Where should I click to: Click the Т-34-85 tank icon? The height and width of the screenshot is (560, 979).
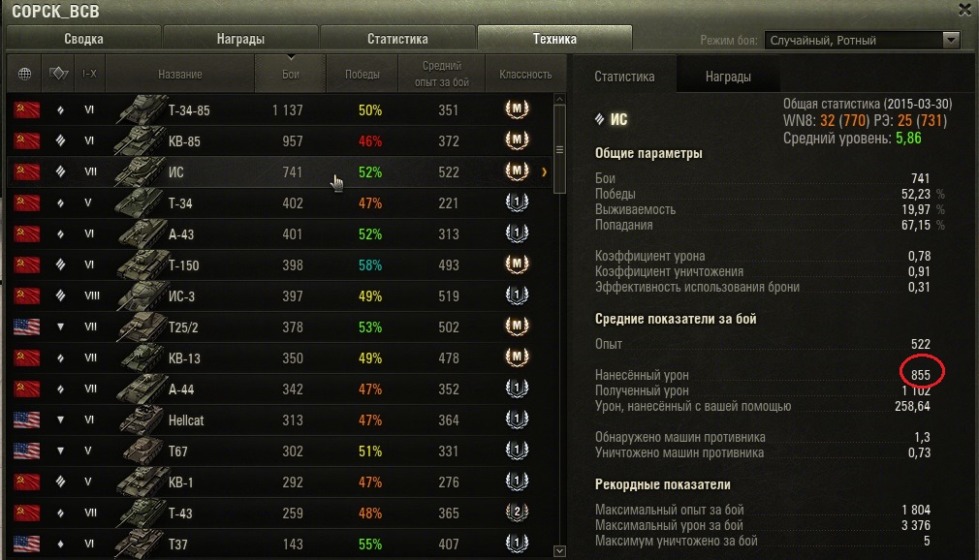tap(141, 110)
